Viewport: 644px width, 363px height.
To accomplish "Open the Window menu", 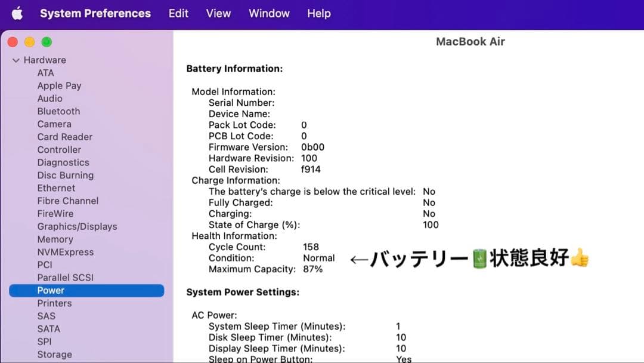I will (x=269, y=13).
